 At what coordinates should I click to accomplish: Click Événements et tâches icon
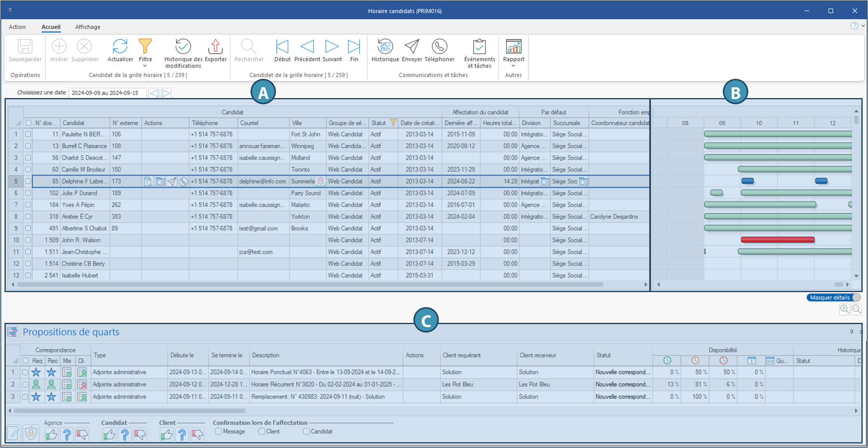[479, 47]
